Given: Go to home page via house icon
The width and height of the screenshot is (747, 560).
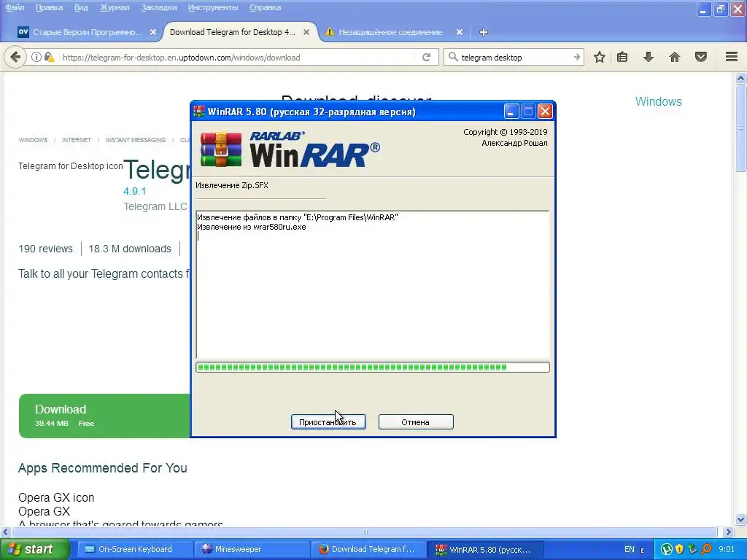Looking at the screenshot, I should click(x=675, y=57).
